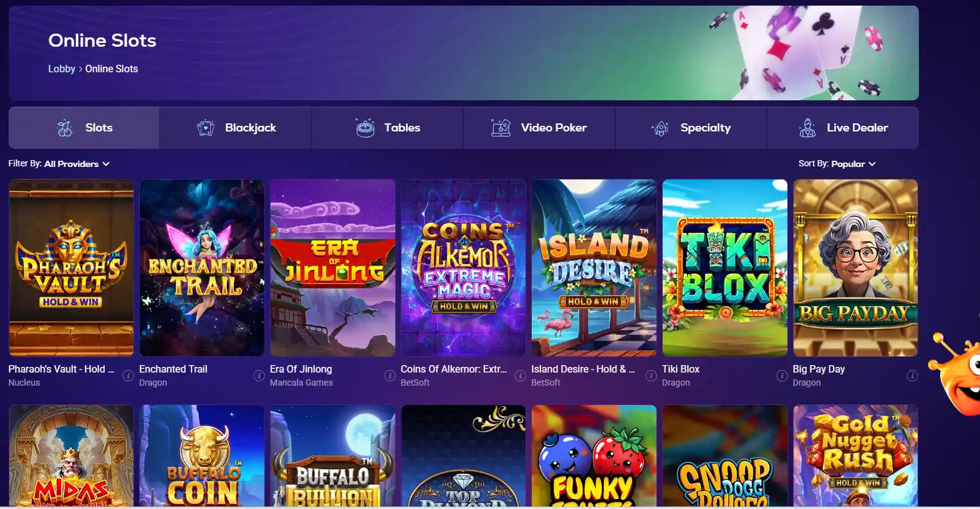Viewport: 980px width, 509px height.
Task: Show info for Era Of Jinlong
Action: click(390, 376)
